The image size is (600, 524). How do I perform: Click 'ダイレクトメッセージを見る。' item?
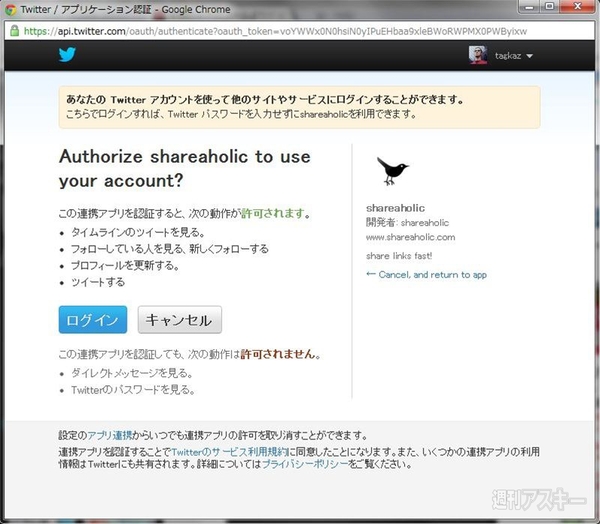[132, 373]
